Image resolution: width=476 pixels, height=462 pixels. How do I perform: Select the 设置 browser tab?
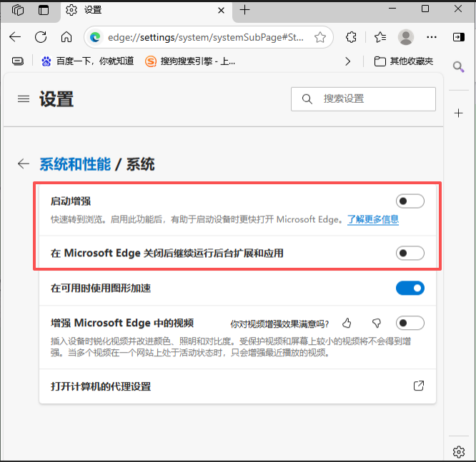[x=146, y=11]
